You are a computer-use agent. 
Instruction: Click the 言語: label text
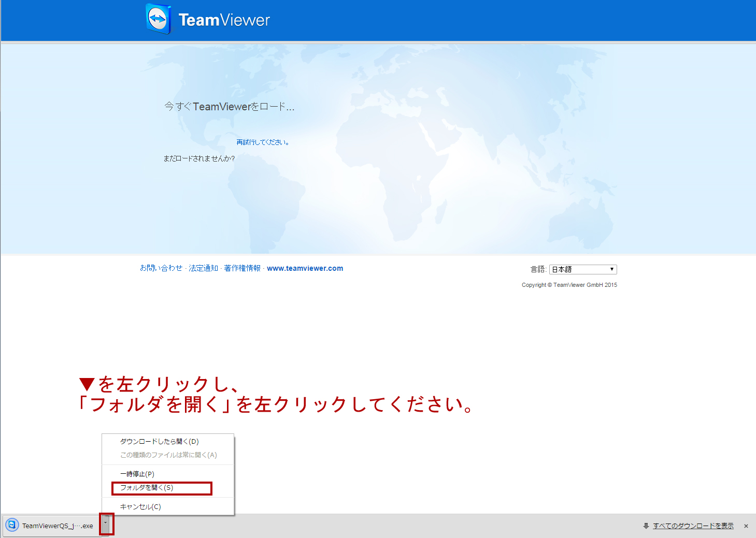pos(538,269)
